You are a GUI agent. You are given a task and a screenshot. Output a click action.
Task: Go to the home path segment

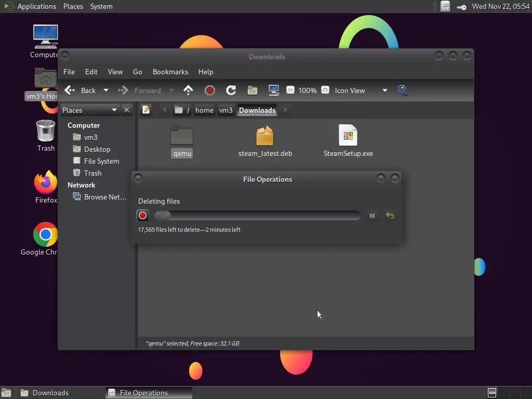pyautogui.click(x=204, y=110)
